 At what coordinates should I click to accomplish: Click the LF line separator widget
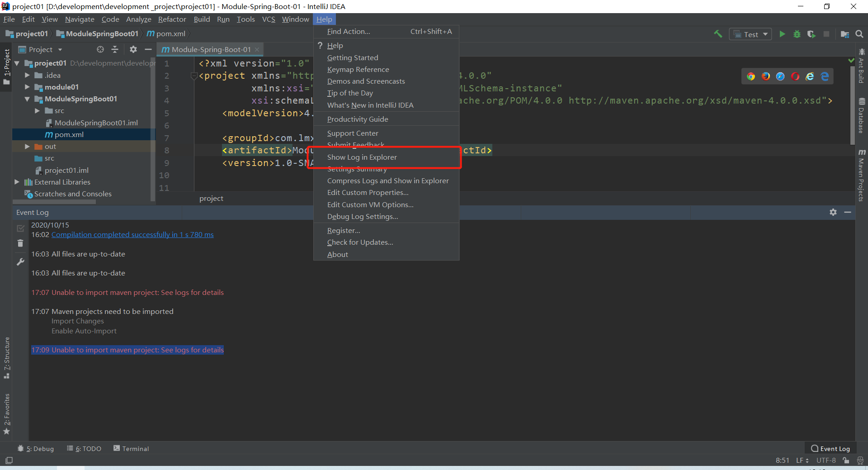click(x=802, y=461)
